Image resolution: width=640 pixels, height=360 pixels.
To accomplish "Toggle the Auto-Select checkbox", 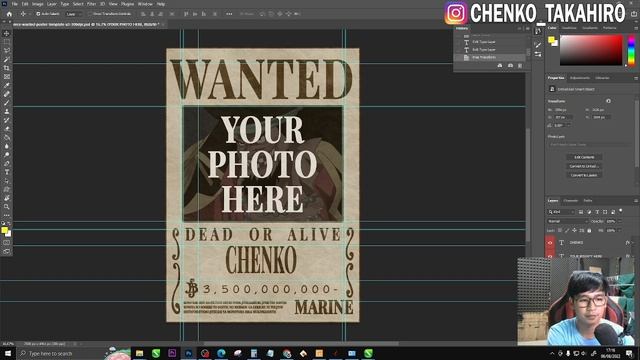I will point(38,14).
